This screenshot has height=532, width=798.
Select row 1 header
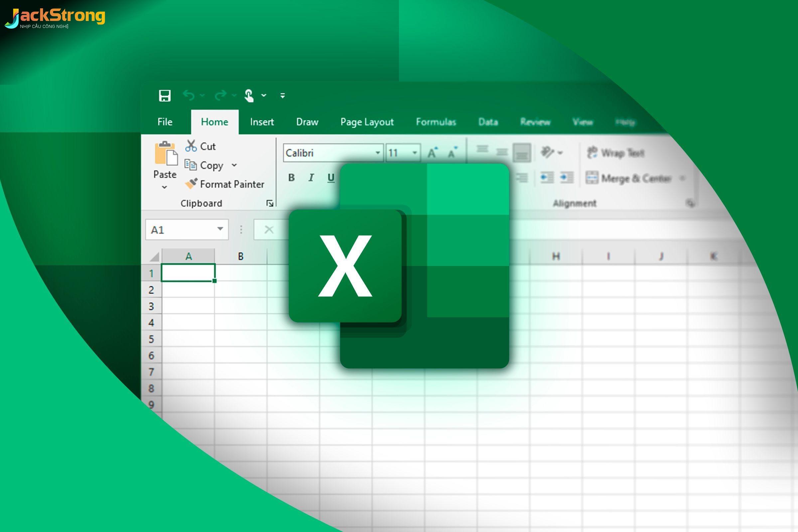151,273
